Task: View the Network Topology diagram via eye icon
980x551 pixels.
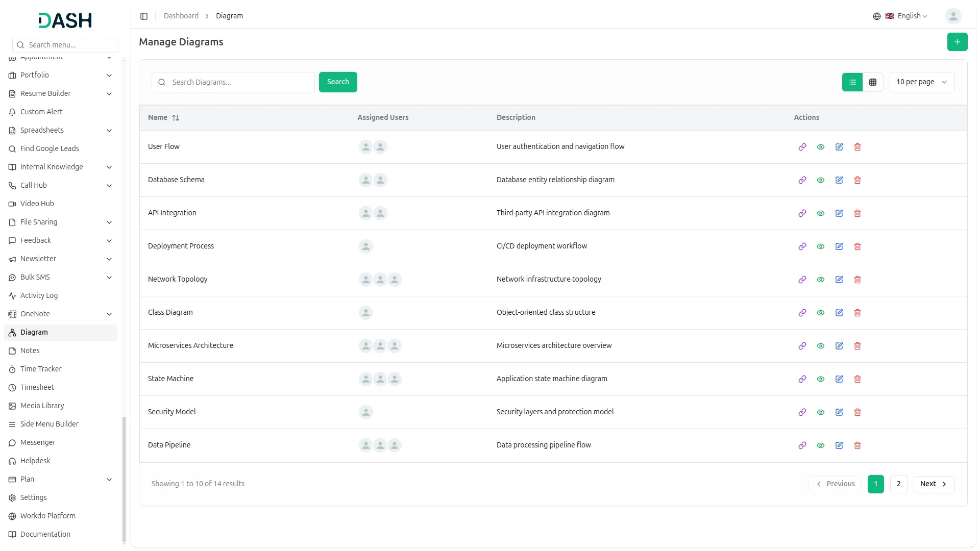Action: [820, 280]
